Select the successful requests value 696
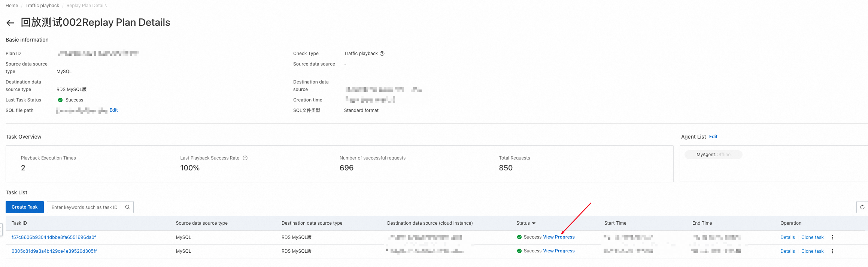Screen dimensions: 868x267 point(346,168)
